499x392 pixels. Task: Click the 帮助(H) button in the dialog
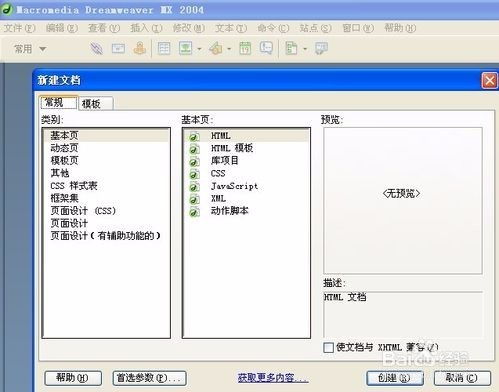[x=73, y=378]
